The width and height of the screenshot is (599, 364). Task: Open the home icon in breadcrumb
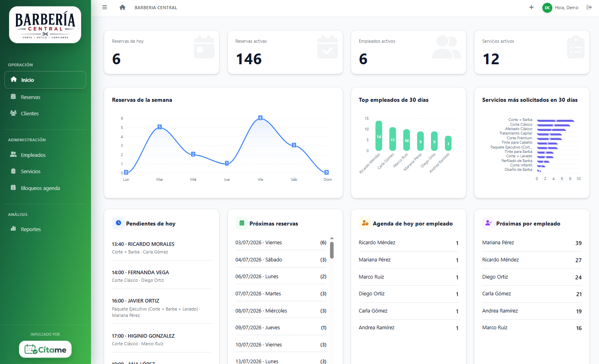pyautogui.click(x=123, y=7)
